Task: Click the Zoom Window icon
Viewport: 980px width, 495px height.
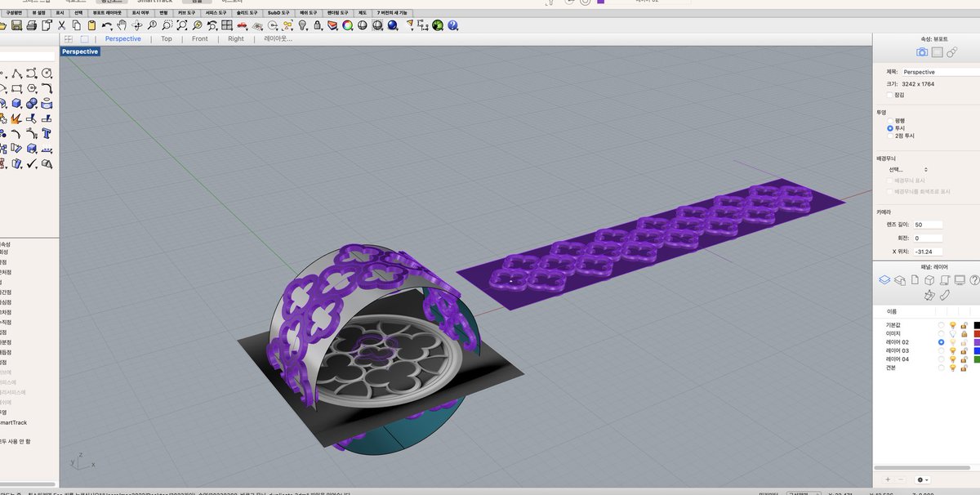Action: 167,25
